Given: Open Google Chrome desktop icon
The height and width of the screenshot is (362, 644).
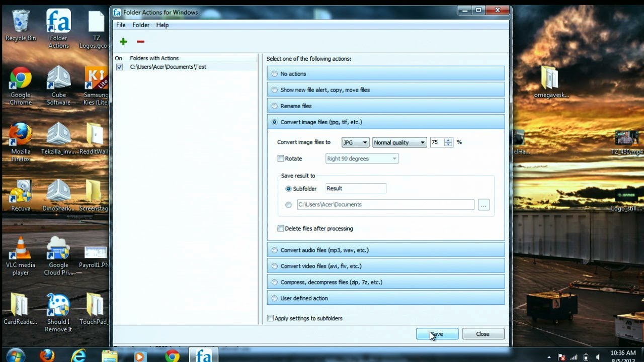Looking at the screenshot, I should (21, 86).
